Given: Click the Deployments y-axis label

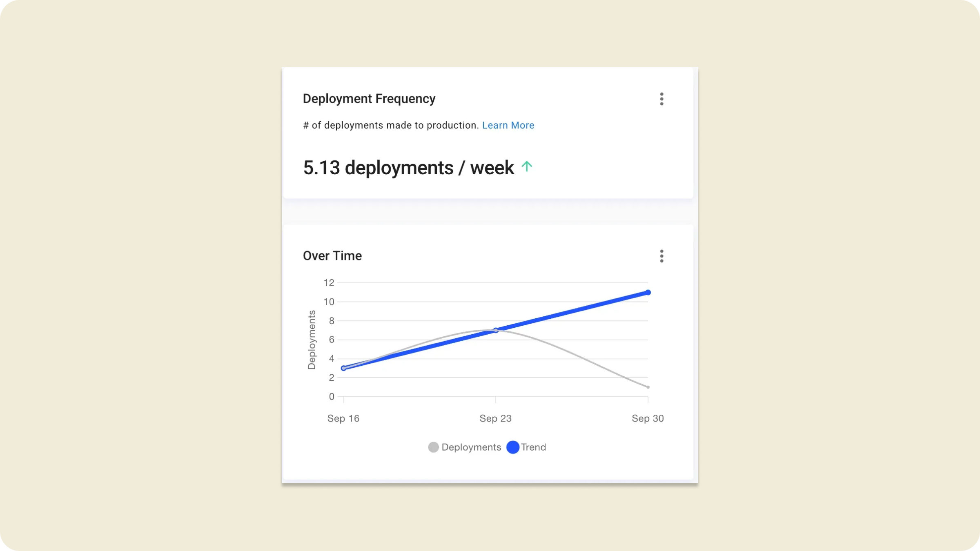Looking at the screenshot, I should 312,340.
